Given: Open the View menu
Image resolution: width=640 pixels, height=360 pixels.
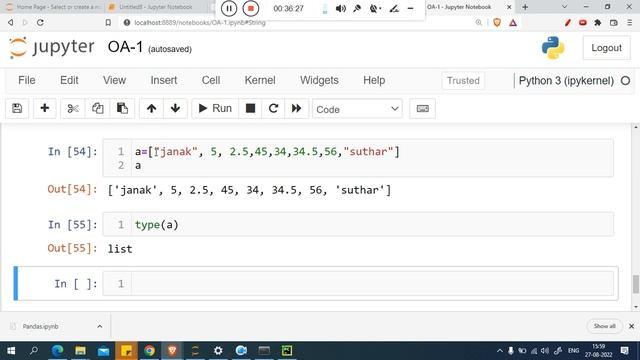Looking at the screenshot, I should [114, 80].
